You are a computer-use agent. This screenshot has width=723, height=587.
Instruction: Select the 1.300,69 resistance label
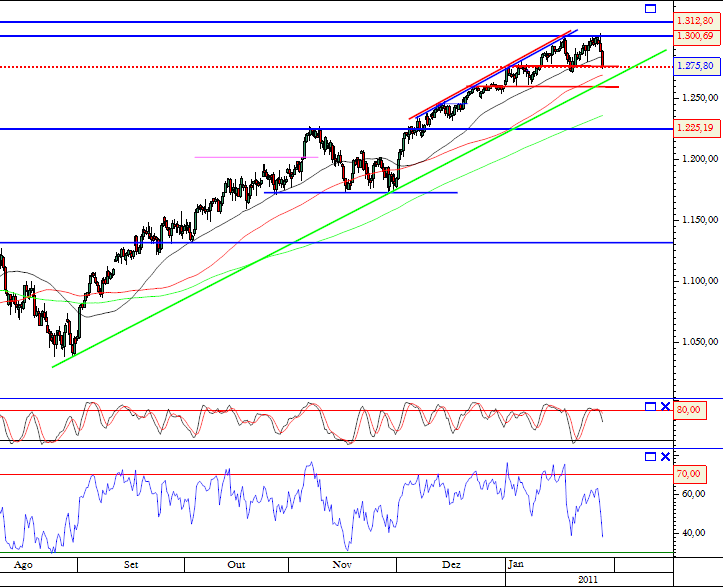coord(698,36)
